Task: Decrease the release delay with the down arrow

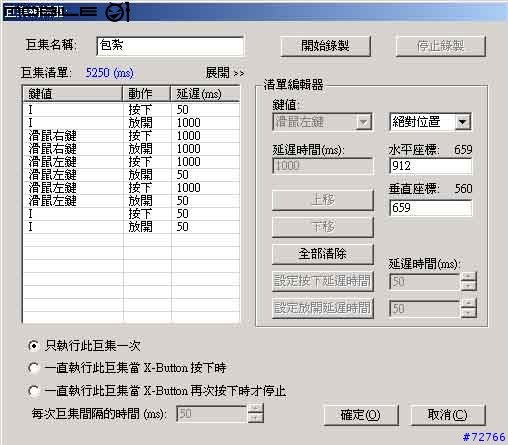Action: [x=469, y=313]
